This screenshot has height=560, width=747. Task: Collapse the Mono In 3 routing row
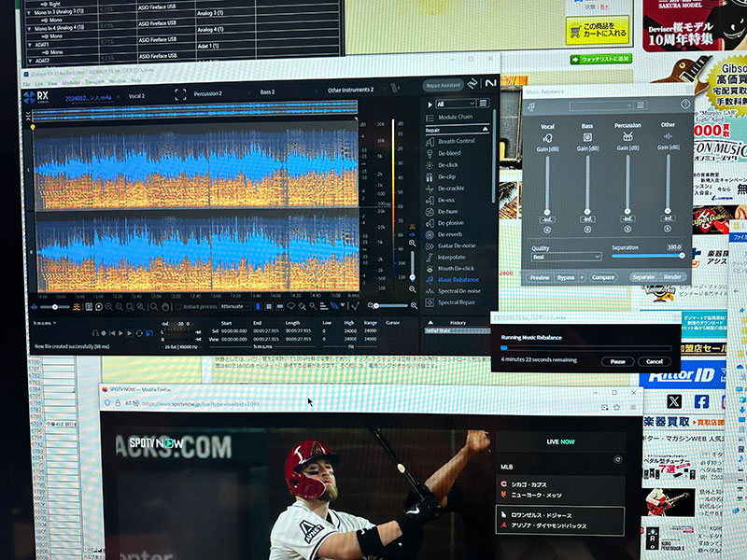click(x=30, y=13)
